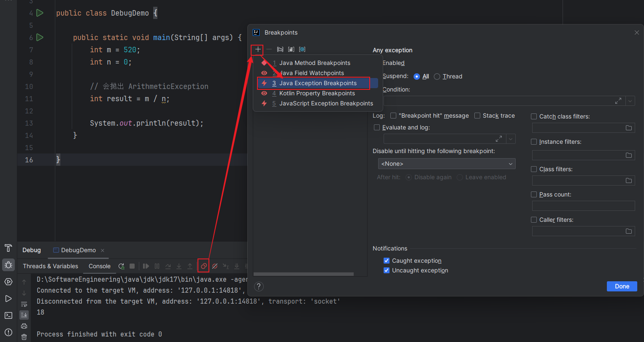The height and width of the screenshot is (342, 644).
Task: Expand the Evaluate and log dropdown arrow
Action: coord(511,139)
